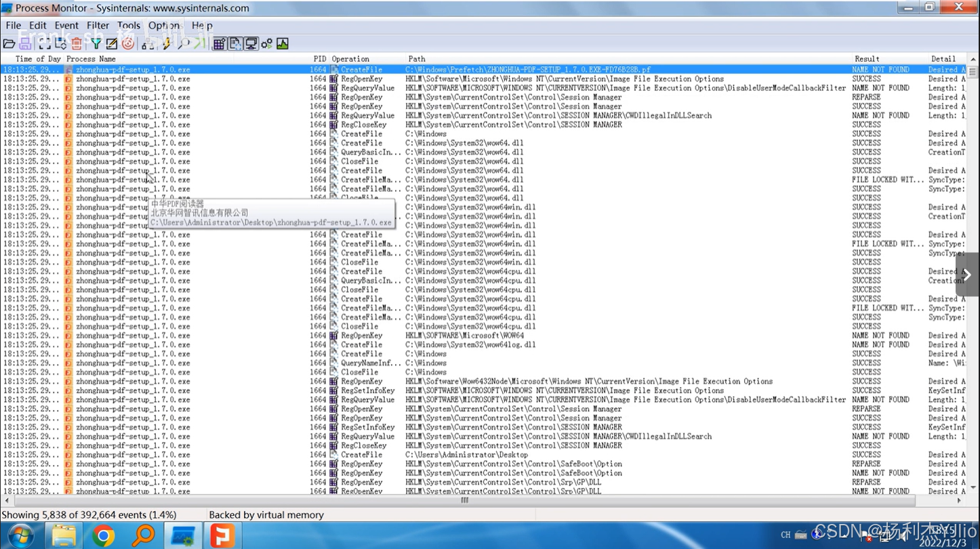The height and width of the screenshot is (549, 980).
Task: Select the path C:\Windows\System32\wow64log.dll
Action: (x=470, y=344)
